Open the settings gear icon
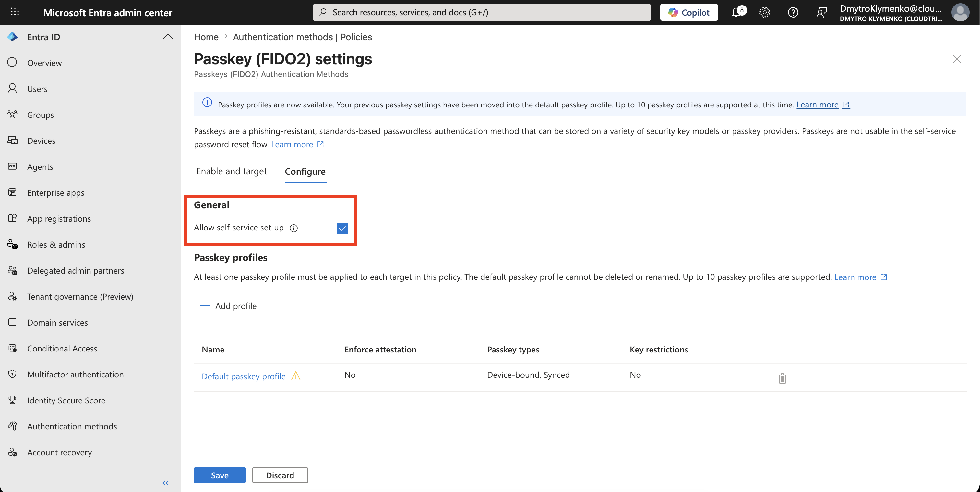The height and width of the screenshot is (492, 980). tap(764, 13)
